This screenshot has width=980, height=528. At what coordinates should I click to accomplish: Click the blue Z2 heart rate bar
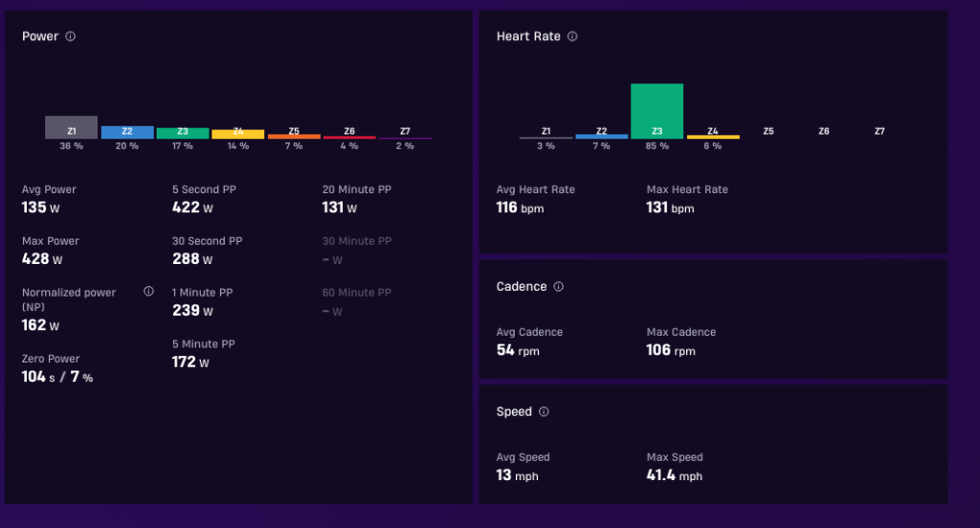pos(601,136)
